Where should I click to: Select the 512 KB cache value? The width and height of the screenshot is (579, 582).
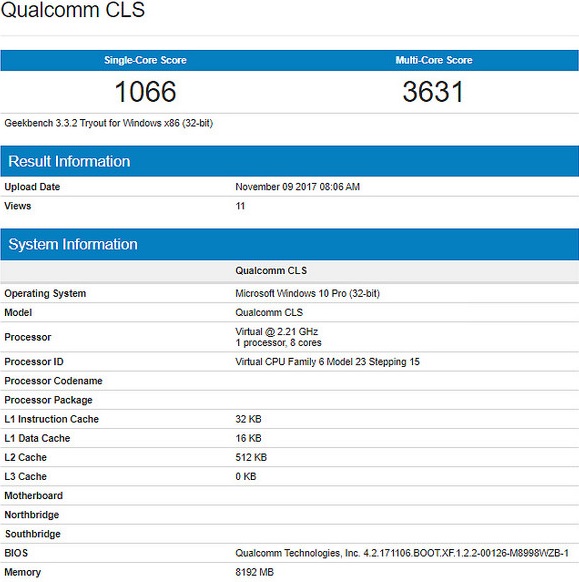click(x=251, y=457)
